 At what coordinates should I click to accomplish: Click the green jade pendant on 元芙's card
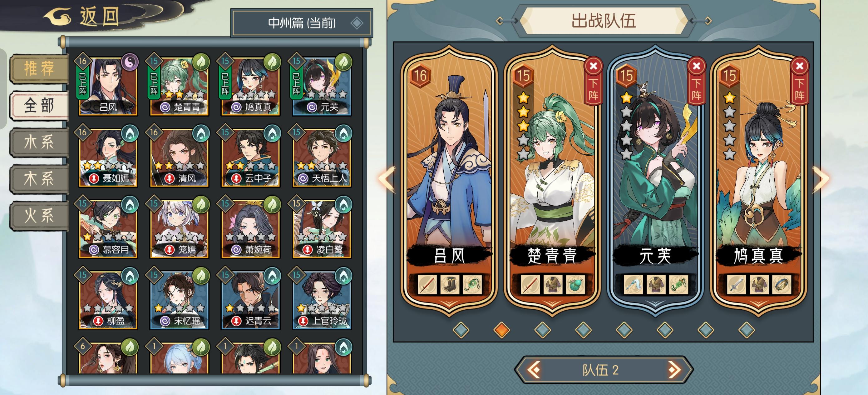tap(678, 285)
